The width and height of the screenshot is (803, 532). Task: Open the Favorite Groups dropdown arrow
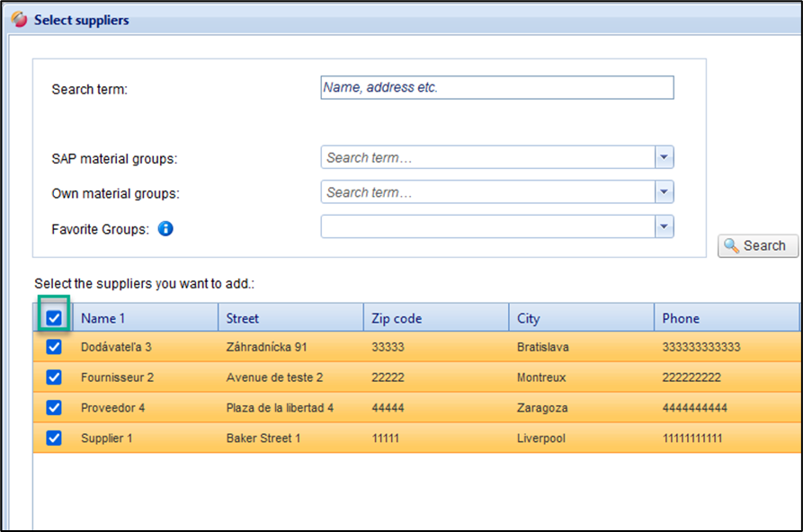[664, 226]
